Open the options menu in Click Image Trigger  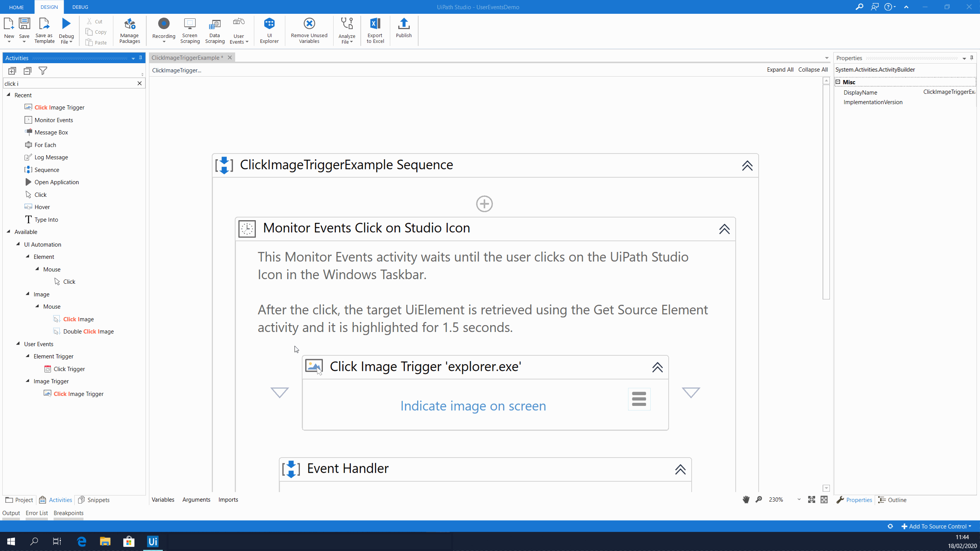click(x=639, y=399)
